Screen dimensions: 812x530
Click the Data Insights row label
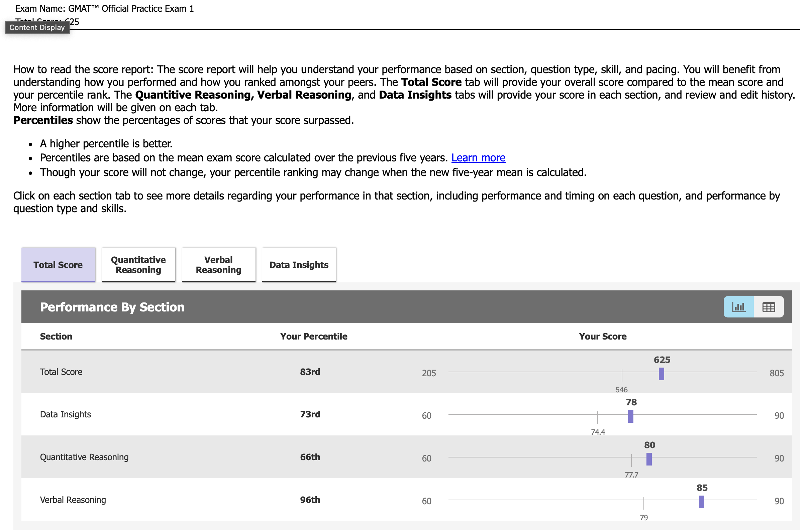coord(66,414)
